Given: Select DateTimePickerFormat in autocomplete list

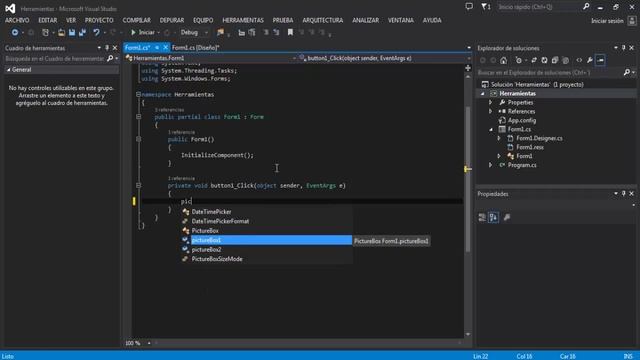Looking at the screenshot, I should pyautogui.click(x=267, y=221).
